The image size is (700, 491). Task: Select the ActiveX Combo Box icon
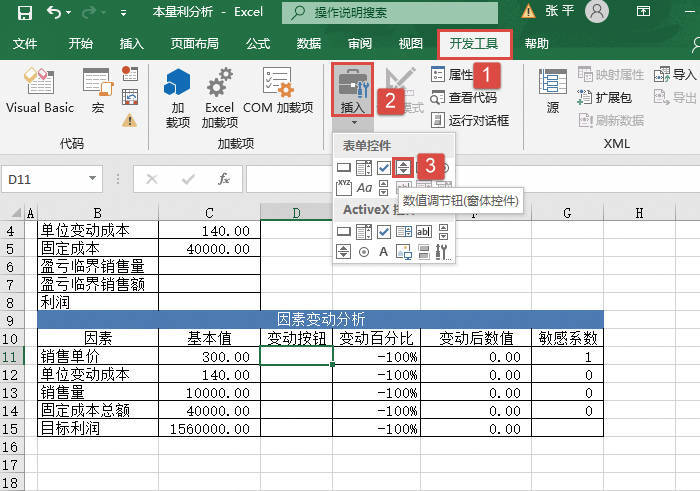[x=363, y=231]
